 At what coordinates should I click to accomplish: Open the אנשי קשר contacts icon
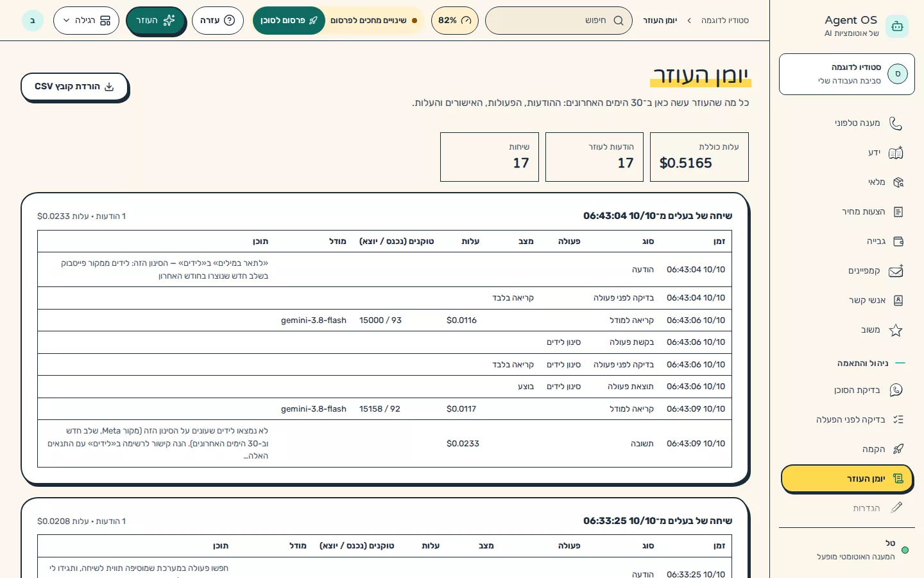[x=898, y=301]
